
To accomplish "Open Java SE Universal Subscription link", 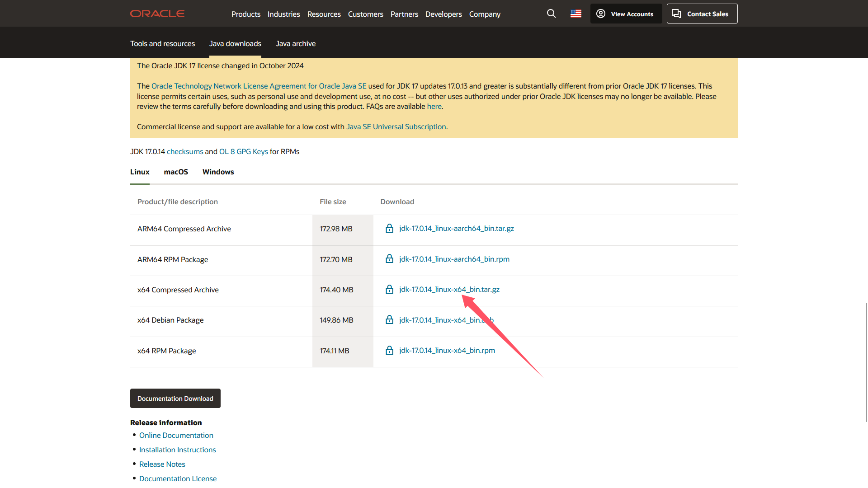I will click(396, 127).
